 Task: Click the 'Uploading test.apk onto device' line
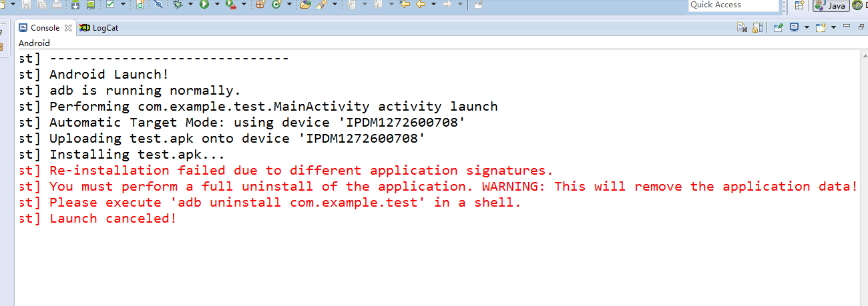pyautogui.click(x=237, y=139)
